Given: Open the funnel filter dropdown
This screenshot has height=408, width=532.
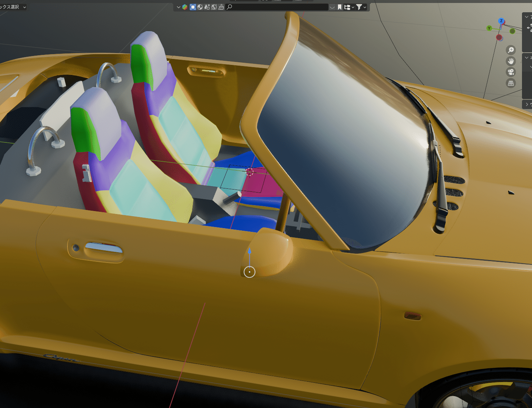Looking at the screenshot, I should (x=361, y=7).
